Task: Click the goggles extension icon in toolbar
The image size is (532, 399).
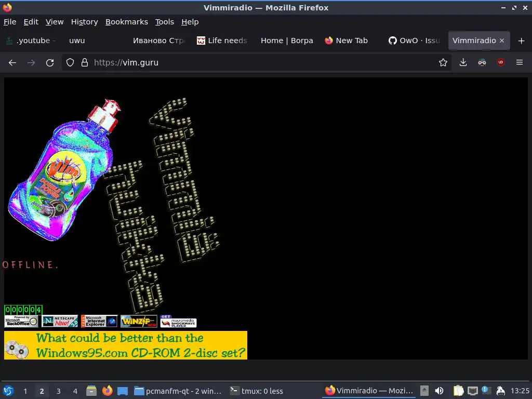Action: point(482,62)
